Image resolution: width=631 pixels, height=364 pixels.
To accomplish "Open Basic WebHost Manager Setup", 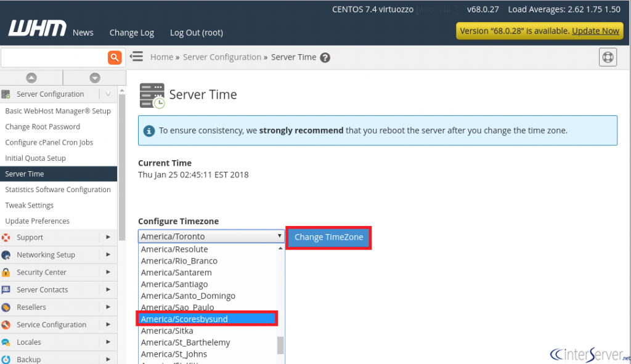I will point(58,111).
